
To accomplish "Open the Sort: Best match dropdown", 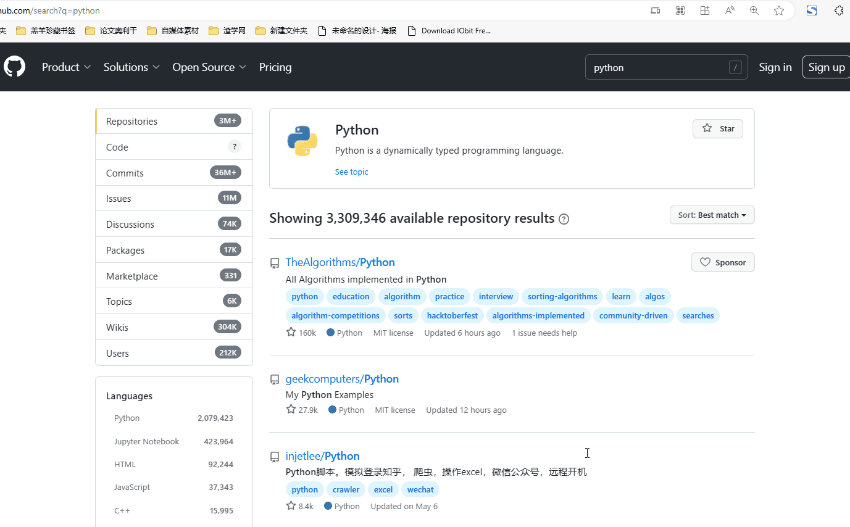I will tap(712, 215).
